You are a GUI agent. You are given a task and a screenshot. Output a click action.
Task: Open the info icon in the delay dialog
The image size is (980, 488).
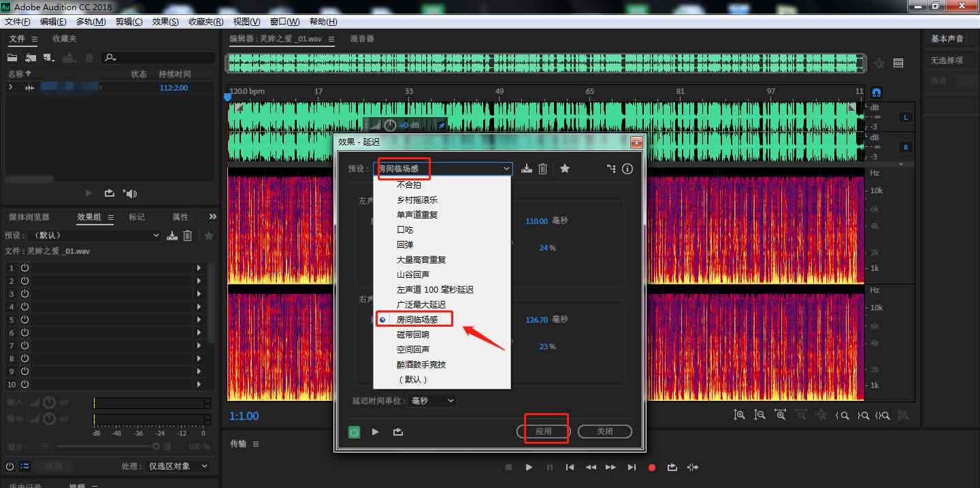click(x=627, y=169)
